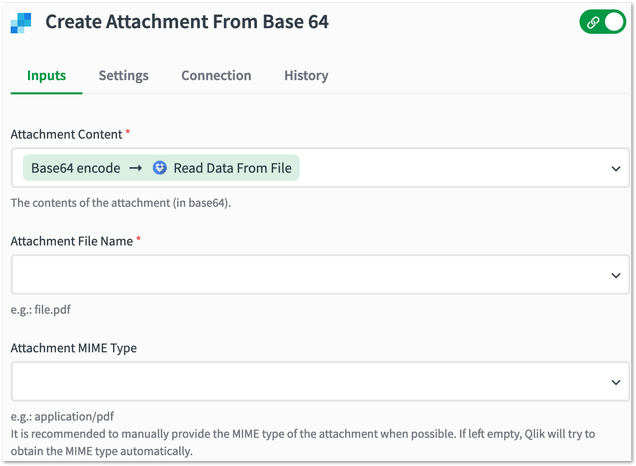Click the blue blocks connector icon
Image resolution: width=636 pixels, height=466 pixels.
pos(21,22)
